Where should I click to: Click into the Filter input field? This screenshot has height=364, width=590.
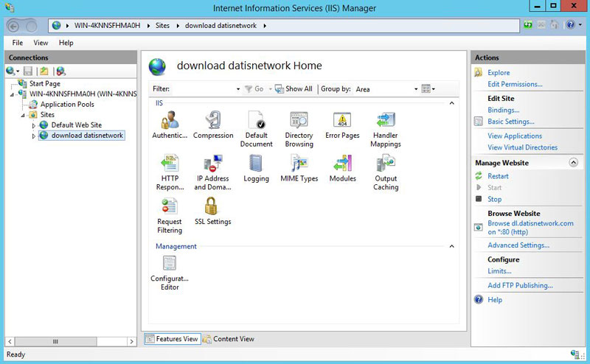pyautogui.click(x=204, y=89)
